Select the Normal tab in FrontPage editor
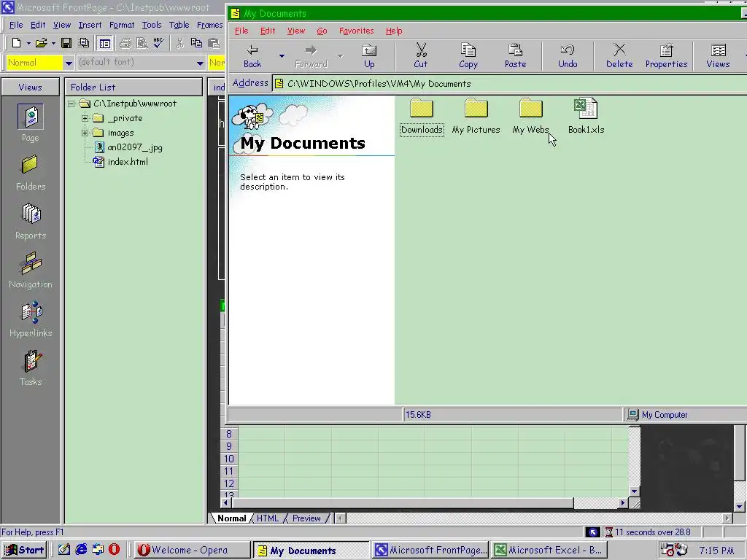747x560 pixels. 231,518
